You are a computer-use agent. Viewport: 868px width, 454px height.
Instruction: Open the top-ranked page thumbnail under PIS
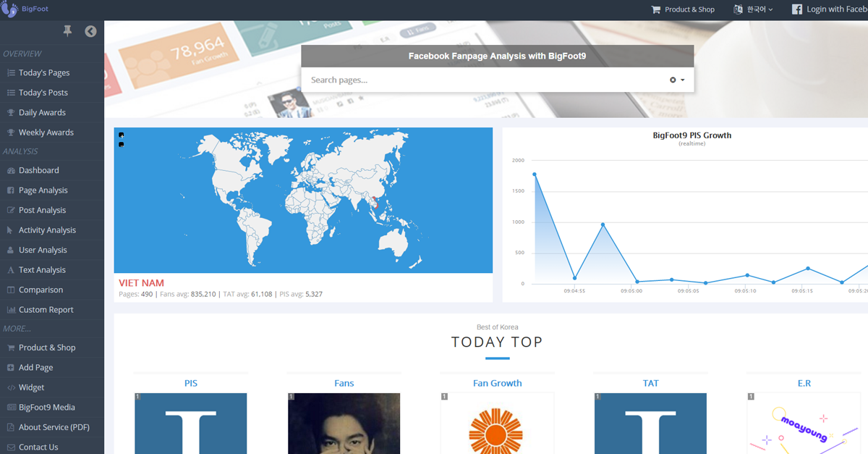[191, 424]
